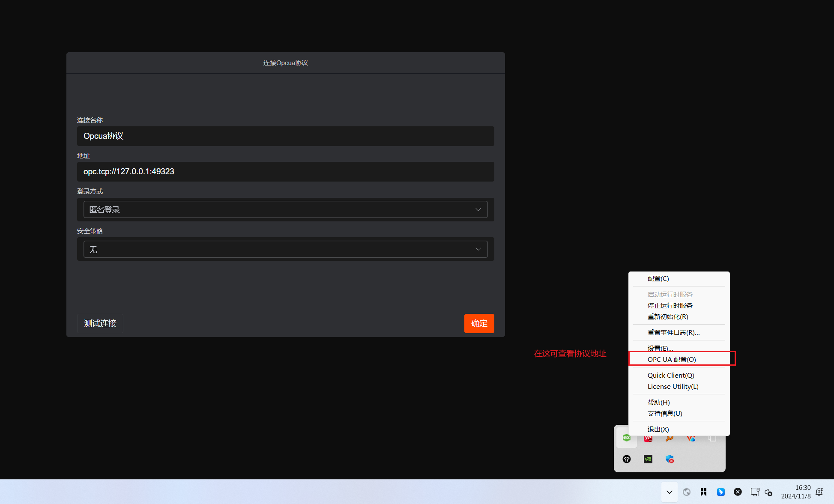Open Windows Security shield tray icon
834x504 pixels.
[x=670, y=459]
